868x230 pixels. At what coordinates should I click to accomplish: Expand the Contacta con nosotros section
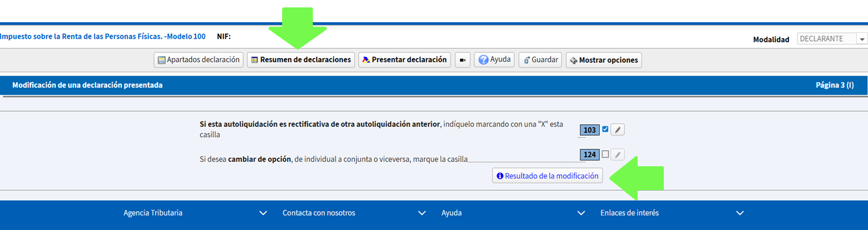(354, 213)
